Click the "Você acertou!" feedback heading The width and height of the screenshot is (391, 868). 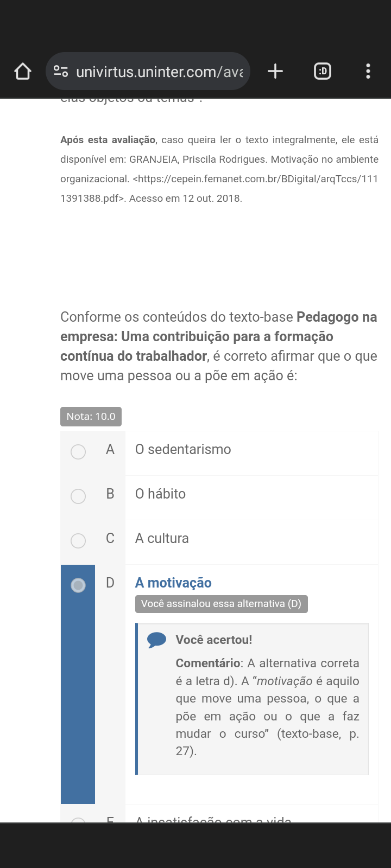point(214,640)
